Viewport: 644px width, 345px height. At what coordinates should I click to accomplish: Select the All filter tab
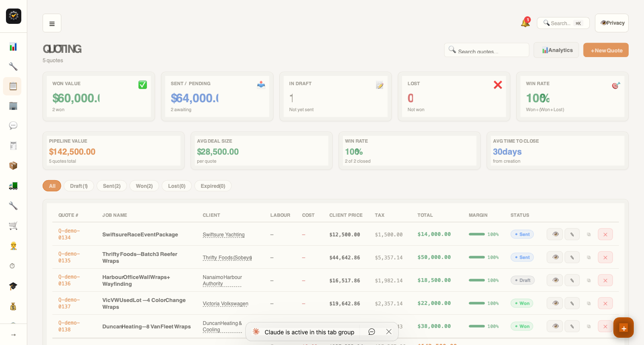pyautogui.click(x=52, y=186)
